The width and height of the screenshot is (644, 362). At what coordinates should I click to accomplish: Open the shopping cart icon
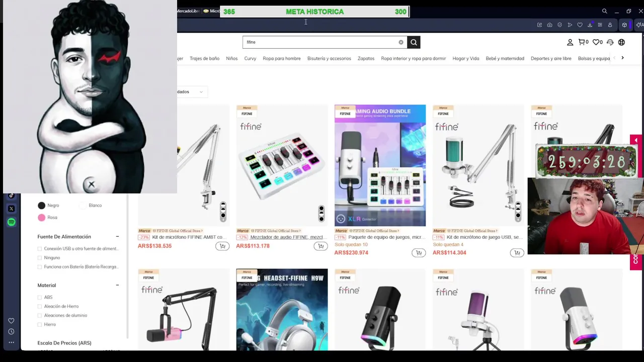click(x=582, y=42)
